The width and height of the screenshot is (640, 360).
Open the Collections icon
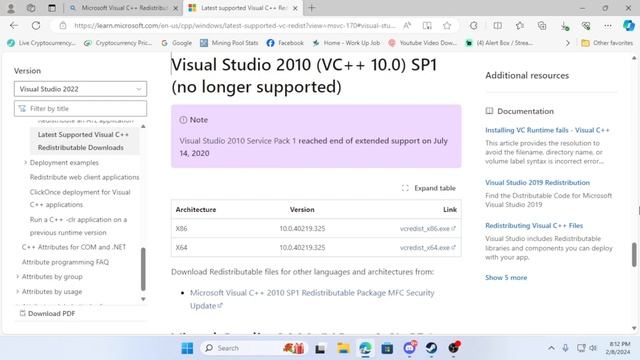pos(542,26)
